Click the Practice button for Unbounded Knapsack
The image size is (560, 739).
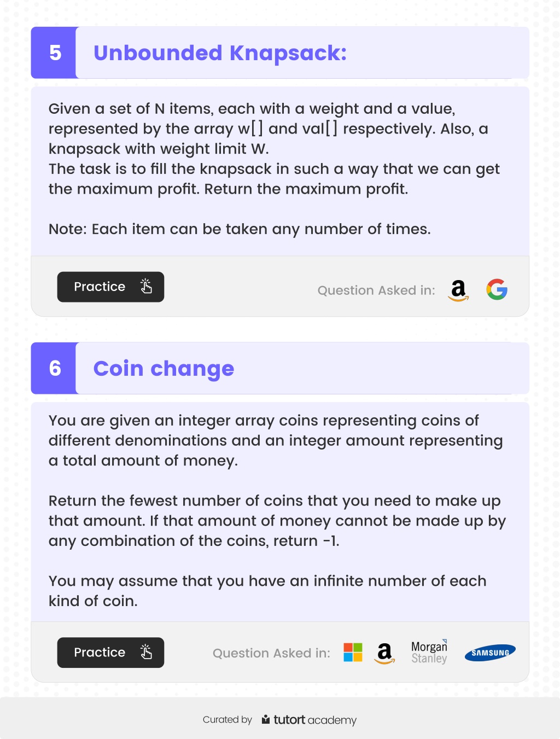coord(110,287)
